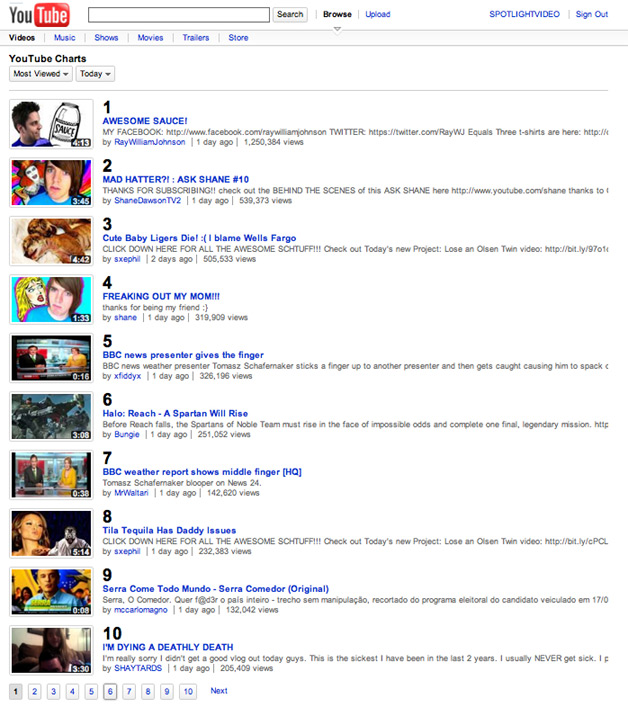628x707 pixels.
Task: Open the Upload link
Action: click(x=378, y=14)
